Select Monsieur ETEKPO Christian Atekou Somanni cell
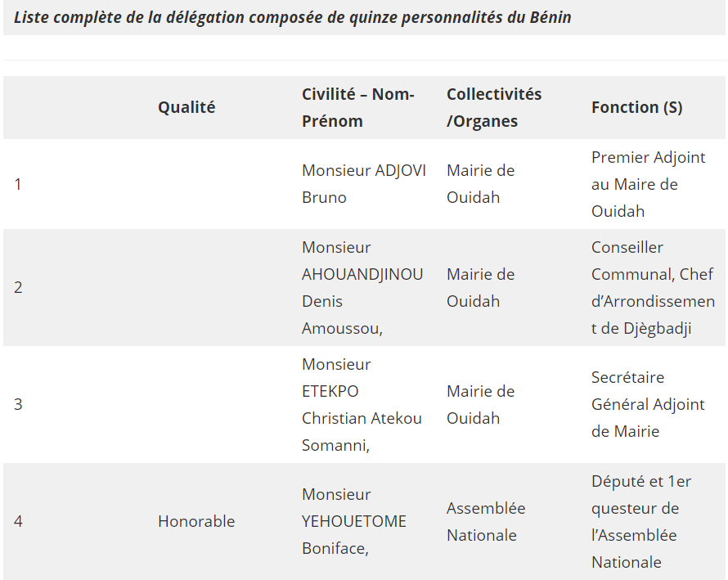 362,404
